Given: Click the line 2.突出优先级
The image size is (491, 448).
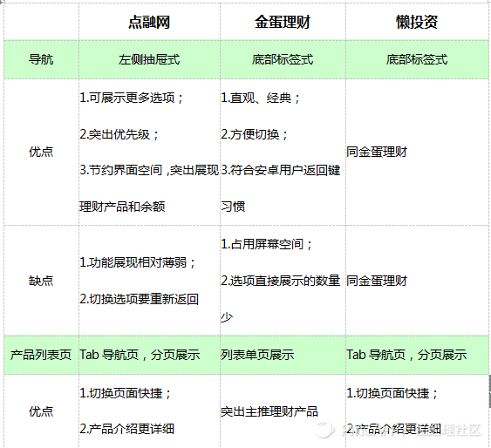Looking at the screenshot, I should [x=119, y=134].
